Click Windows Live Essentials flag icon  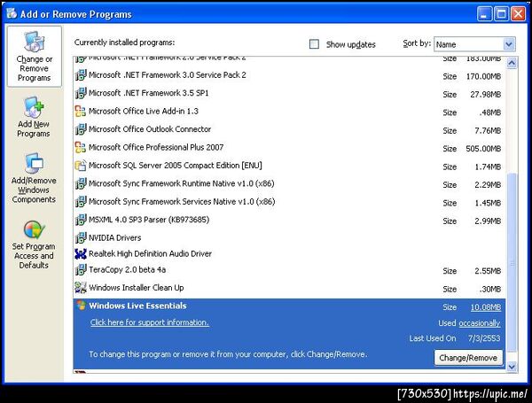81,306
